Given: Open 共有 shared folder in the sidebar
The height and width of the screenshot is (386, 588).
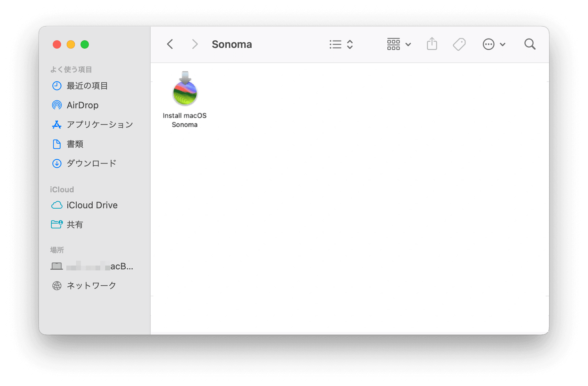Looking at the screenshot, I should coord(75,225).
